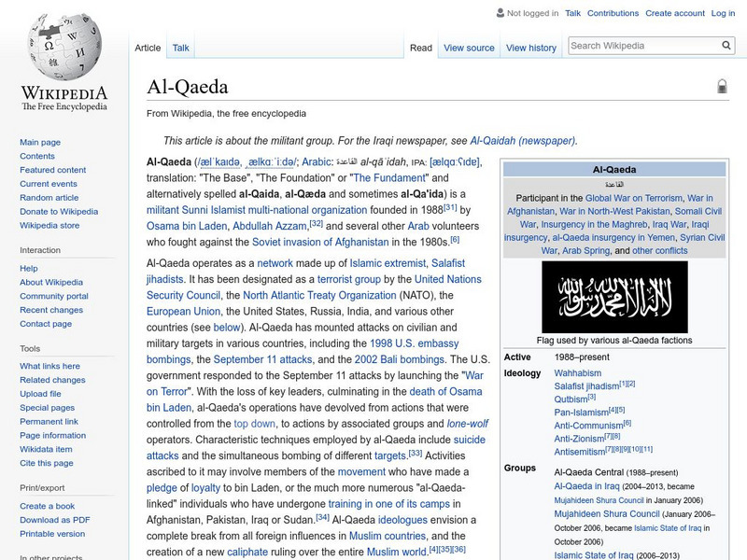
Task: Open Permanent link tool
Action: click(x=49, y=421)
